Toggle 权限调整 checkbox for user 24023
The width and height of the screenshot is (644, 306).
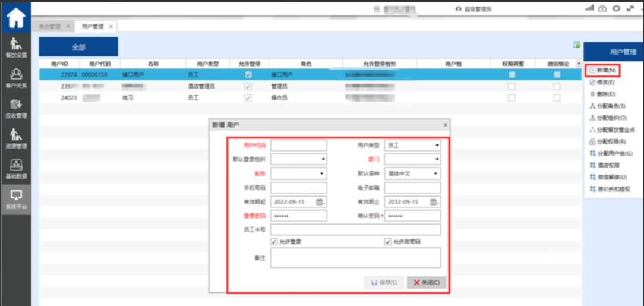pos(511,97)
